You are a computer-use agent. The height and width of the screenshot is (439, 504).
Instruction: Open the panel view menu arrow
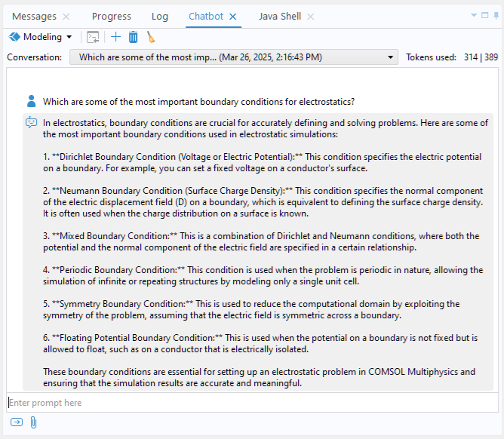pos(474,15)
